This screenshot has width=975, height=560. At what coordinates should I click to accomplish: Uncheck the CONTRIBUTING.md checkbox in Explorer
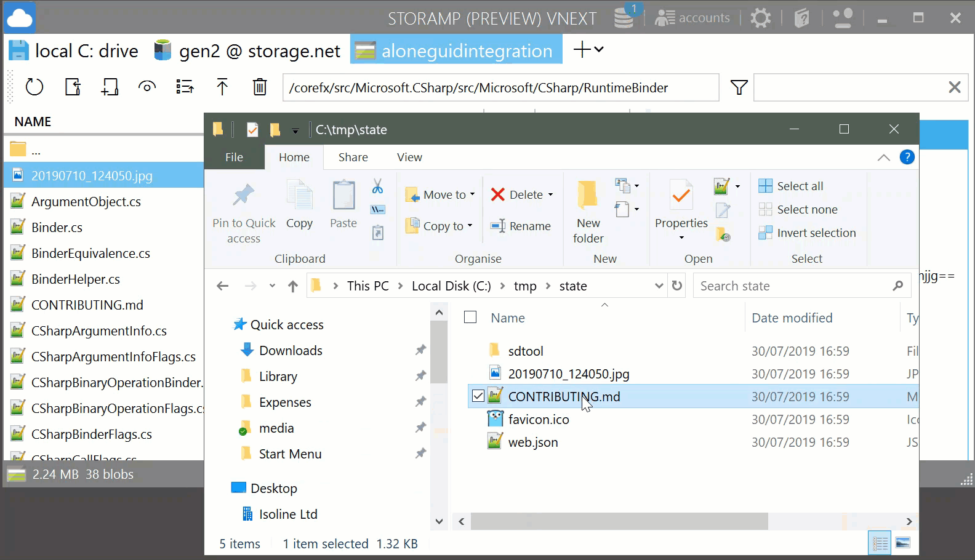click(x=478, y=396)
